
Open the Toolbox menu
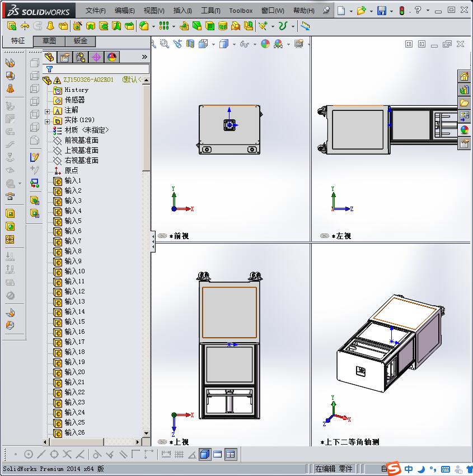[x=241, y=11]
